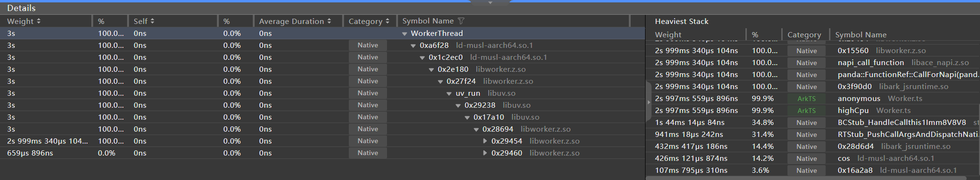Click weight 2s 999ms 340µs in 0x29454 row
The height and width of the screenshot is (180, 980).
click(x=47, y=141)
